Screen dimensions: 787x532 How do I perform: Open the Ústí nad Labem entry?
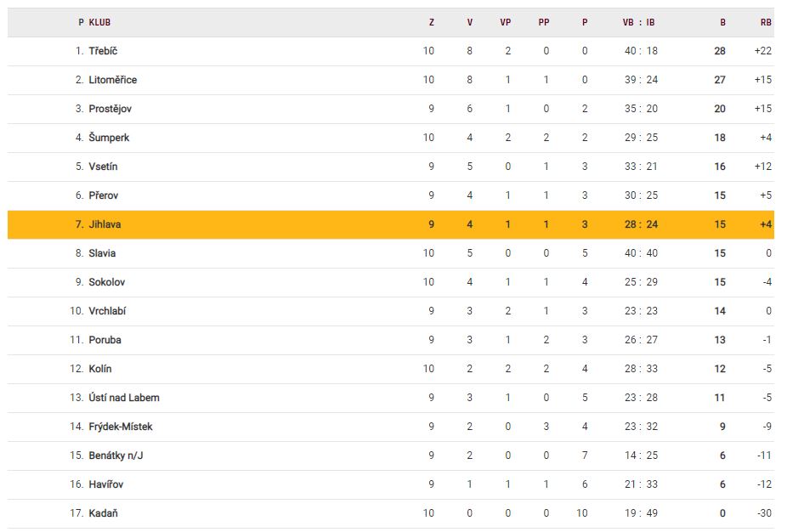124,398
